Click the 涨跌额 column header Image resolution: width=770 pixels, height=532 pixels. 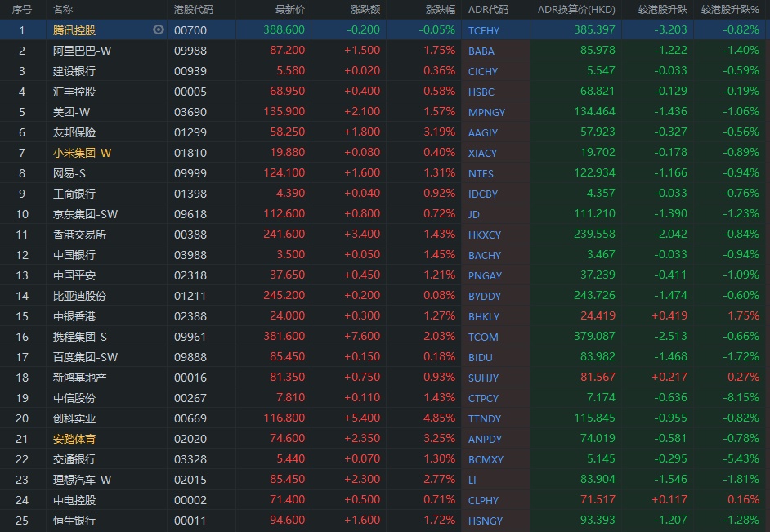365,10
